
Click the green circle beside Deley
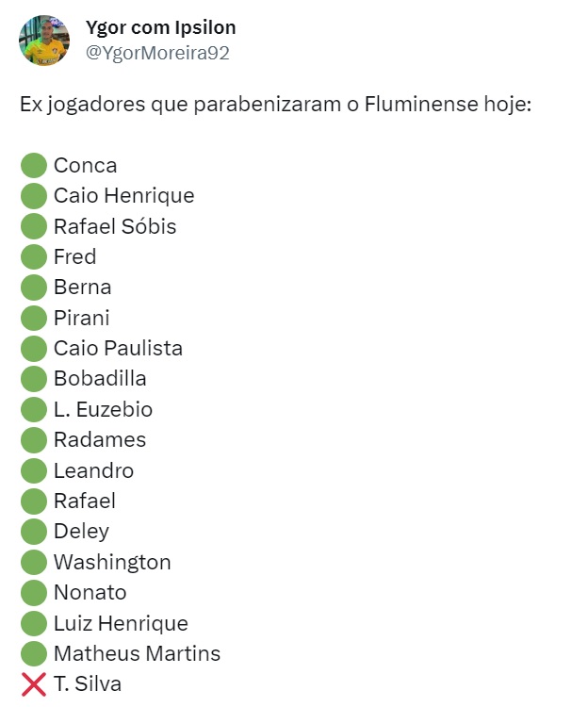(34, 531)
